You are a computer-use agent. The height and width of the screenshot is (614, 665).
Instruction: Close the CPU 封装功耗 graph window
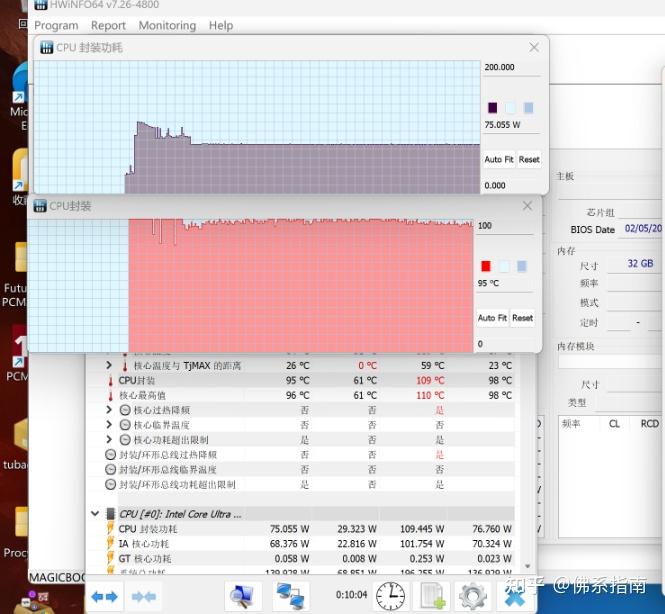point(534,47)
